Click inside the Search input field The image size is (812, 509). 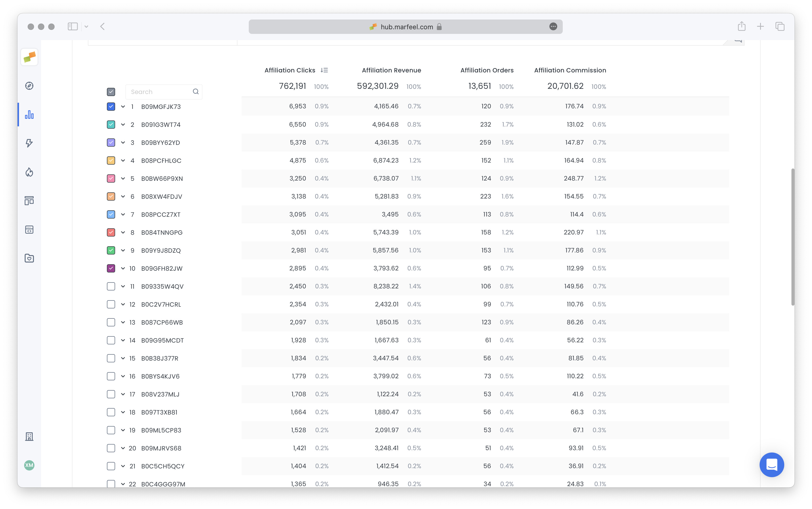(158, 92)
